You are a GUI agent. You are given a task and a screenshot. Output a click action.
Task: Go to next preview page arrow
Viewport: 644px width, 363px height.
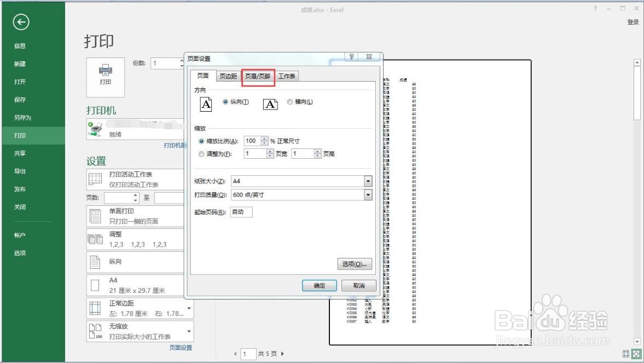(282, 354)
